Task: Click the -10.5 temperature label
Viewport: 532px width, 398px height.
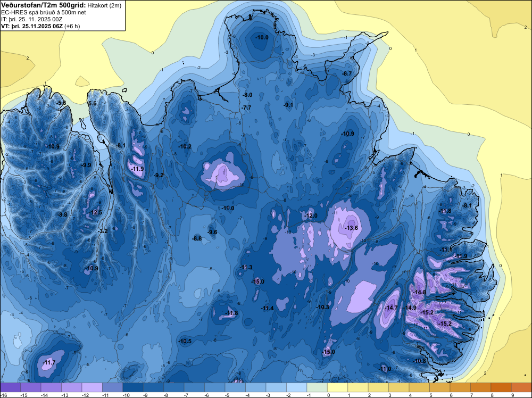Action: [x=185, y=342]
